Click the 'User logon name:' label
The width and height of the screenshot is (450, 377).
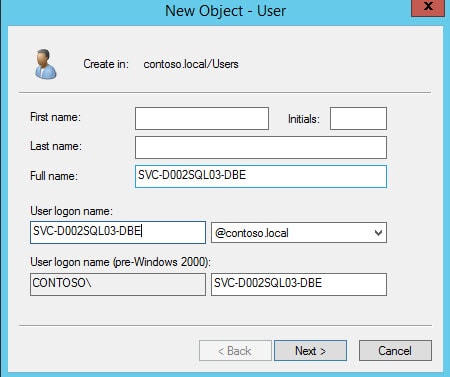pyautogui.click(x=71, y=211)
